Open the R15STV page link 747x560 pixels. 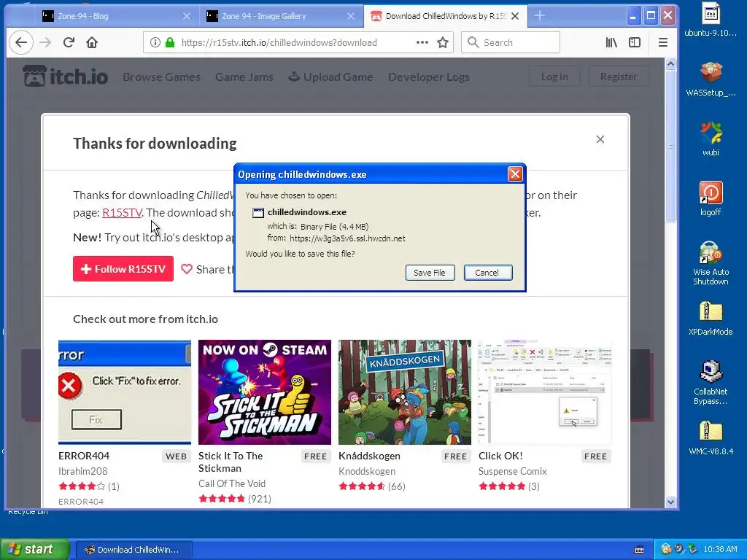click(122, 213)
